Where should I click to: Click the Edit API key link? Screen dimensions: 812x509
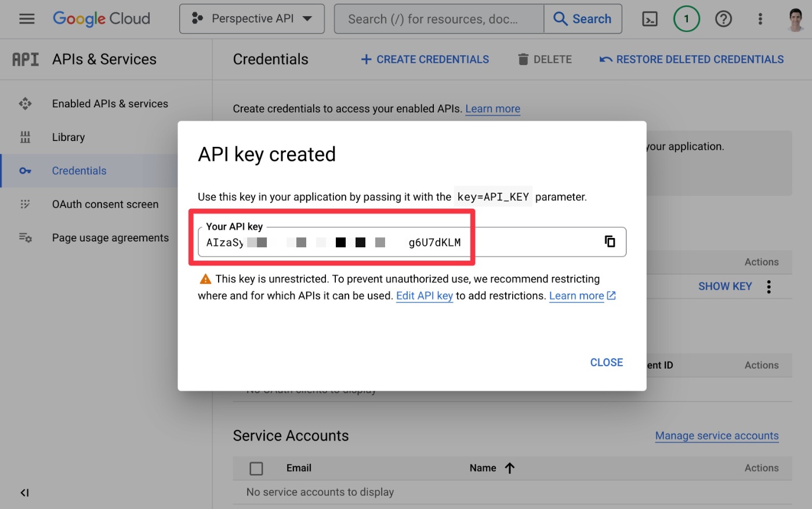coord(425,296)
